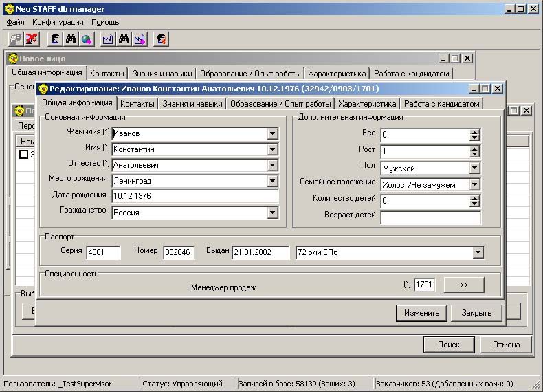Click status bar text Заказчиков: 53
This screenshot has height=392, width=543.
[444, 384]
